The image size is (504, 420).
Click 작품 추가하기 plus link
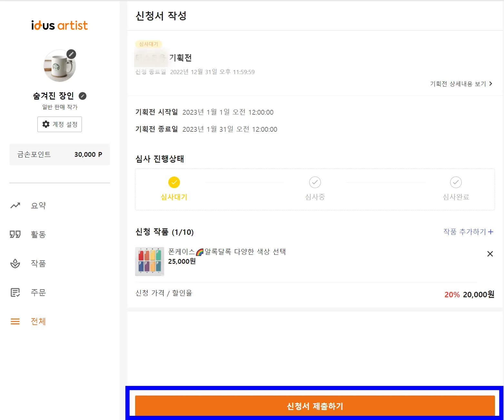click(468, 232)
